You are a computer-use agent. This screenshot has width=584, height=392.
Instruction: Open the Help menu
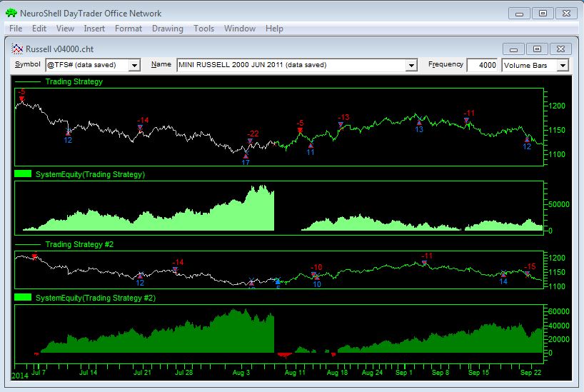point(274,29)
